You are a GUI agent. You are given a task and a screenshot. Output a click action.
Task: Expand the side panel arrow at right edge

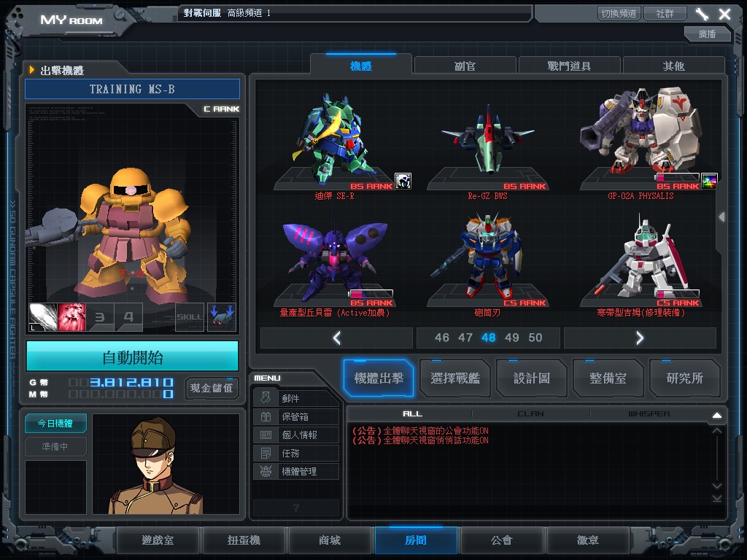[721, 217]
